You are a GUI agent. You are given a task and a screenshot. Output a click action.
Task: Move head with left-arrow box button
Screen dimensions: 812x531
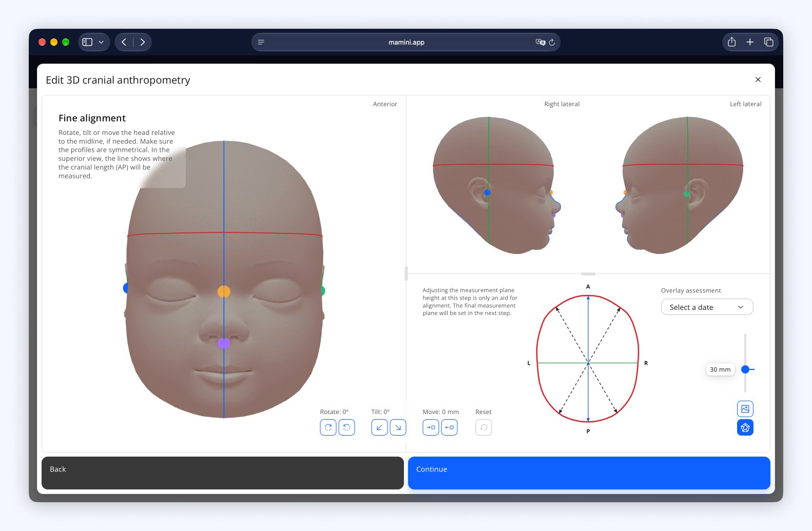pos(449,427)
